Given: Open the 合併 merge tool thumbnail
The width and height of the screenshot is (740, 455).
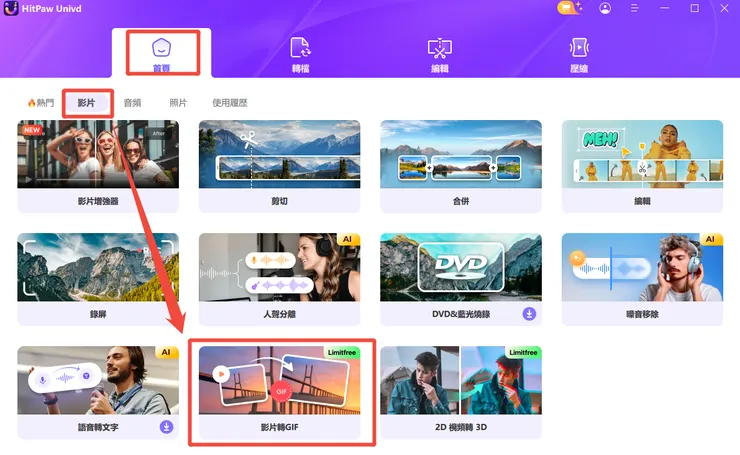Looking at the screenshot, I should 461,154.
